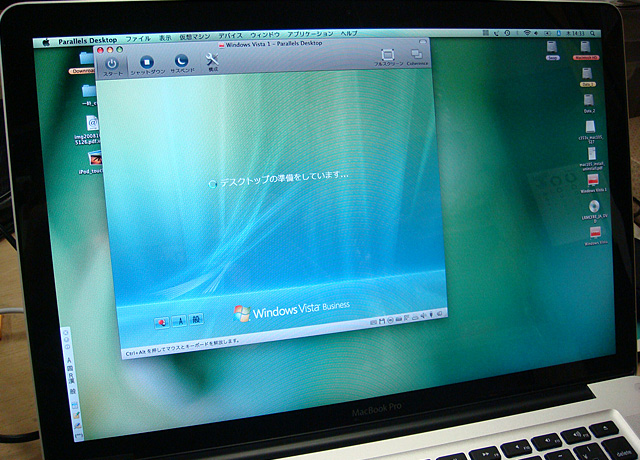Click the phone handset icon in menu bar
Viewport: 640px width, 460px height.
(496, 33)
